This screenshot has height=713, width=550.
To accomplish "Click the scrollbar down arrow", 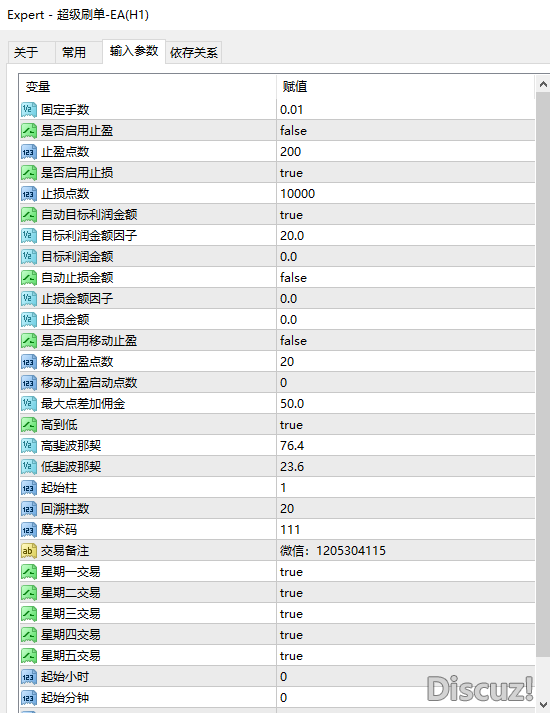I will [543, 704].
